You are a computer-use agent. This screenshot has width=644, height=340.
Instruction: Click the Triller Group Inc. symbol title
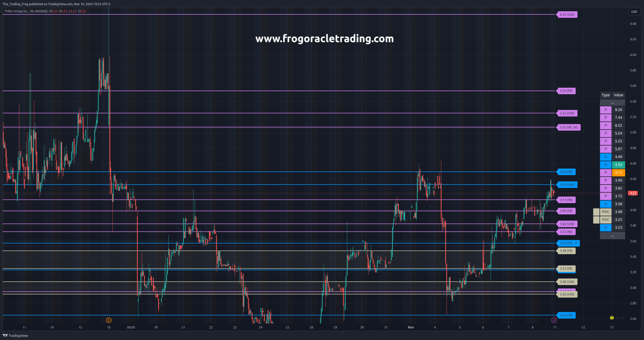[x=26, y=11]
